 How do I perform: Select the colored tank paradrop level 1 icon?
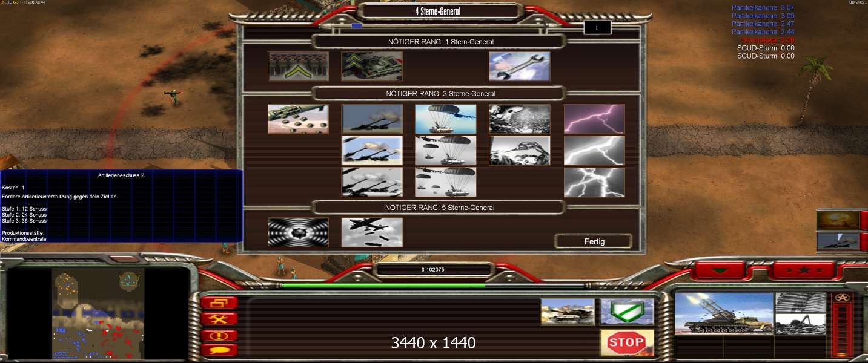tap(446, 119)
